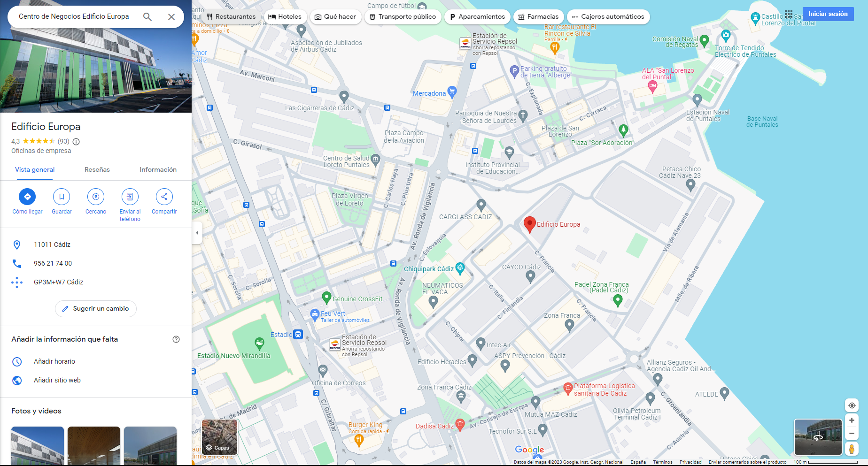Click the search magnifier icon
Image resolution: width=868 pixels, height=466 pixels.
pyautogui.click(x=147, y=17)
